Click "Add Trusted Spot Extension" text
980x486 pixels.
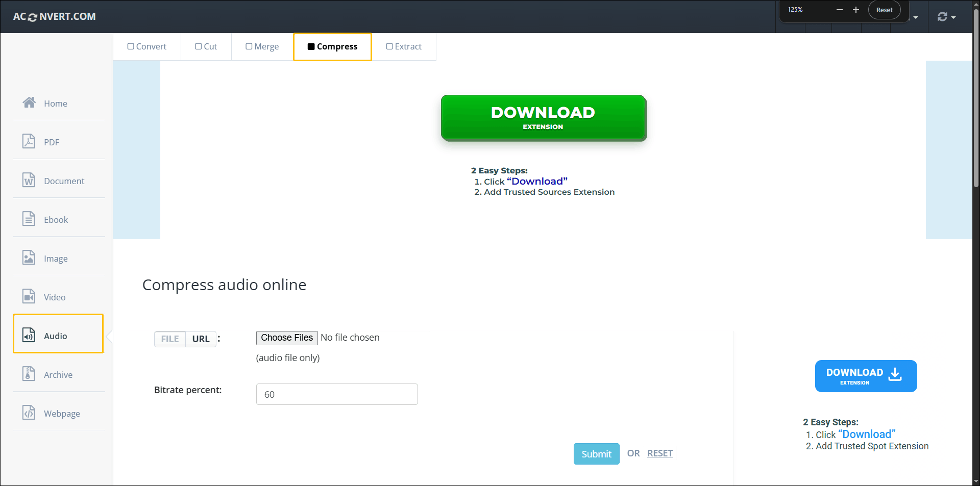(872, 446)
